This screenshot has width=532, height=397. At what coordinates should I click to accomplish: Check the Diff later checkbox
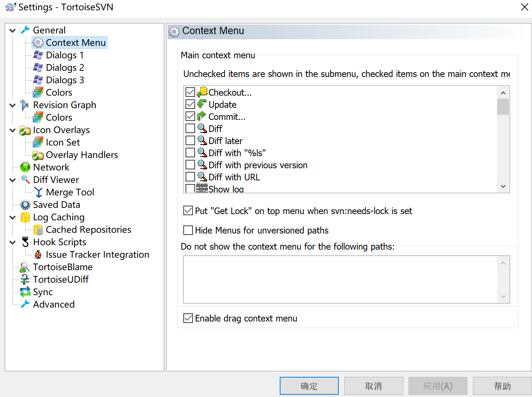[190, 140]
